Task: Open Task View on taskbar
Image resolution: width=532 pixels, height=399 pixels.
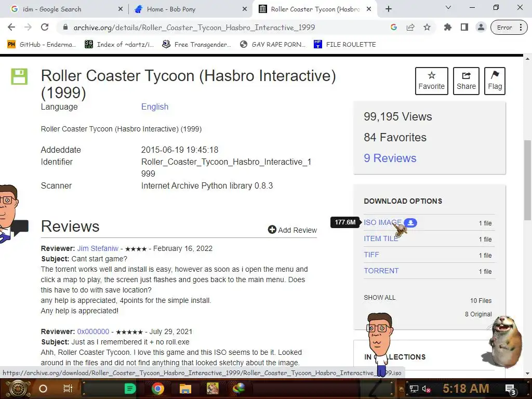Action: [68, 389]
